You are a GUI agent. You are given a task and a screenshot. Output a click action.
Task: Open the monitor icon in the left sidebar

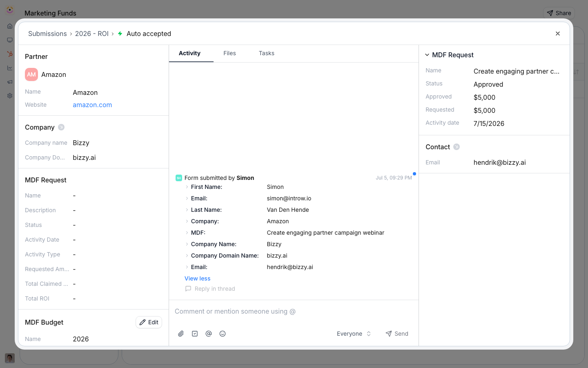coord(10,40)
